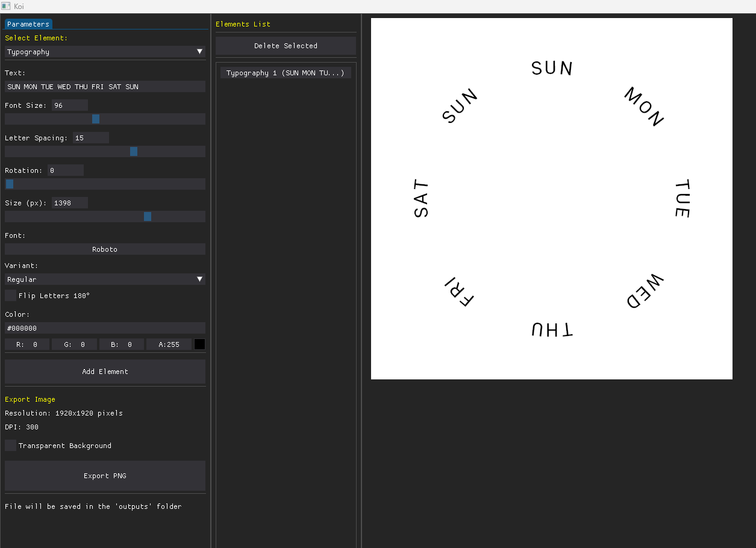Image resolution: width=756 pixels, height=548 pixels.
Task: Click Delete Selected in Elements List
Action: (286, 46)
